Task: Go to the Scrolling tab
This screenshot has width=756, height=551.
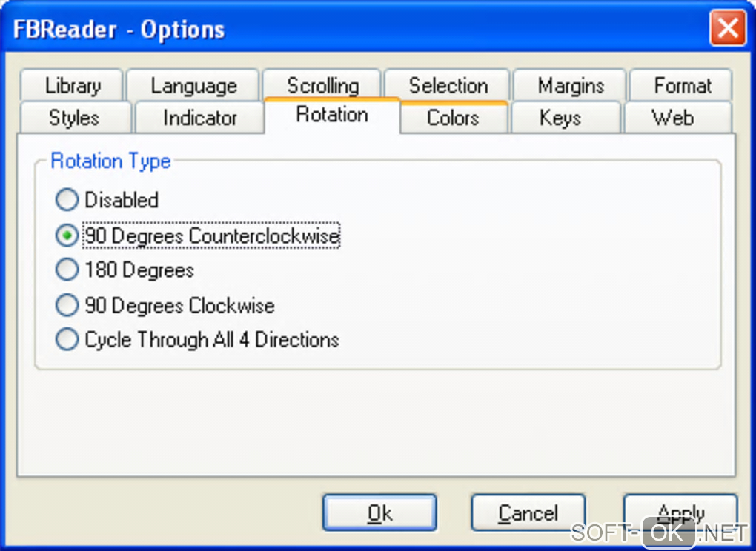Action: coord(322,86)
